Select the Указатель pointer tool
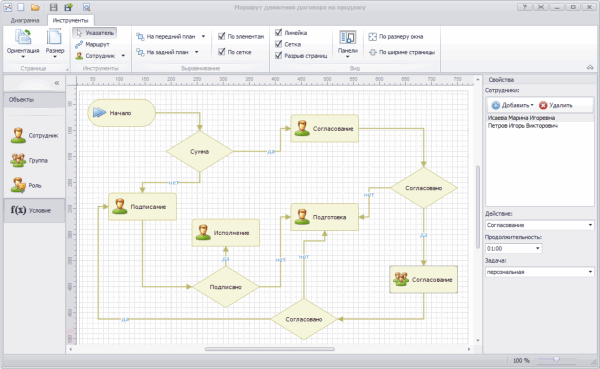The image size is (600, 369). tap(95, 33)
